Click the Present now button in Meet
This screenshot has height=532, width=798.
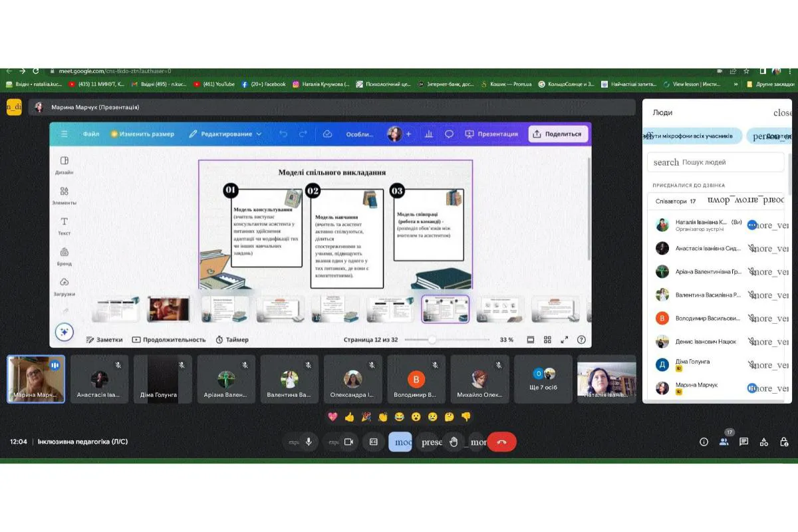tap(431, 442)
